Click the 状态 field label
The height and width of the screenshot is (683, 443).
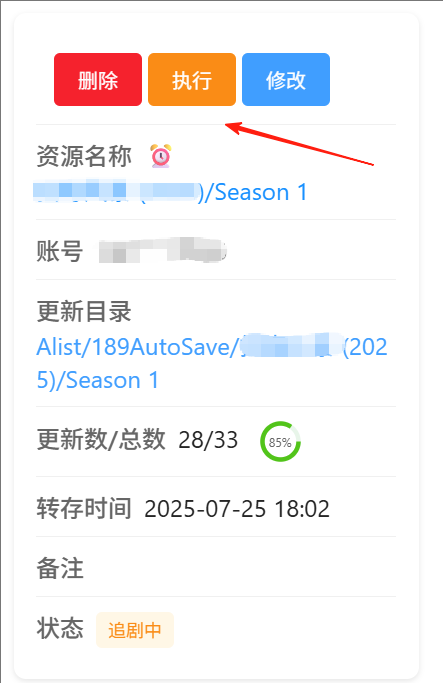click(x=60, y=628)
